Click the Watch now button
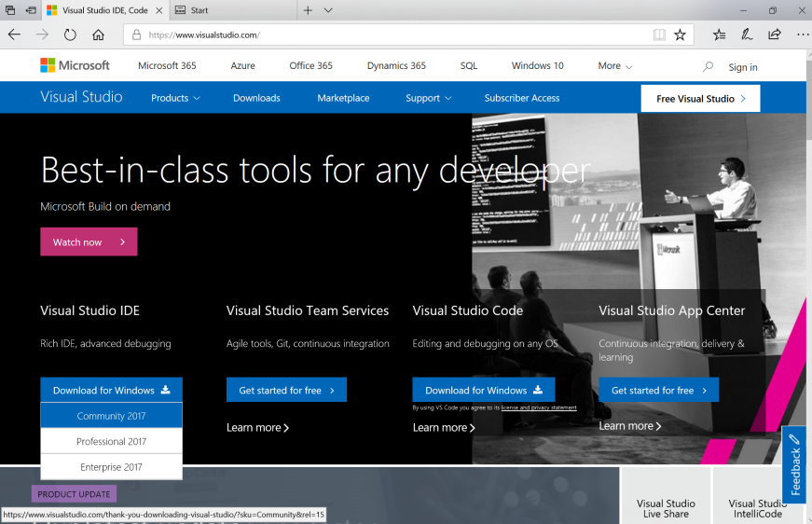The width and height of the screenshot is (812, 524). coord(89,241)
